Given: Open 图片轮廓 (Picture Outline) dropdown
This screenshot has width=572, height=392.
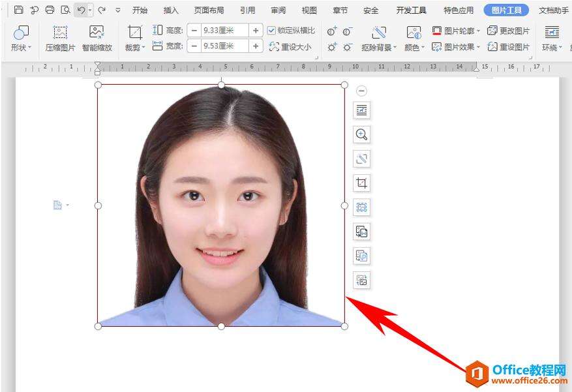Looking at the screenshot, I should pos(456,31).
